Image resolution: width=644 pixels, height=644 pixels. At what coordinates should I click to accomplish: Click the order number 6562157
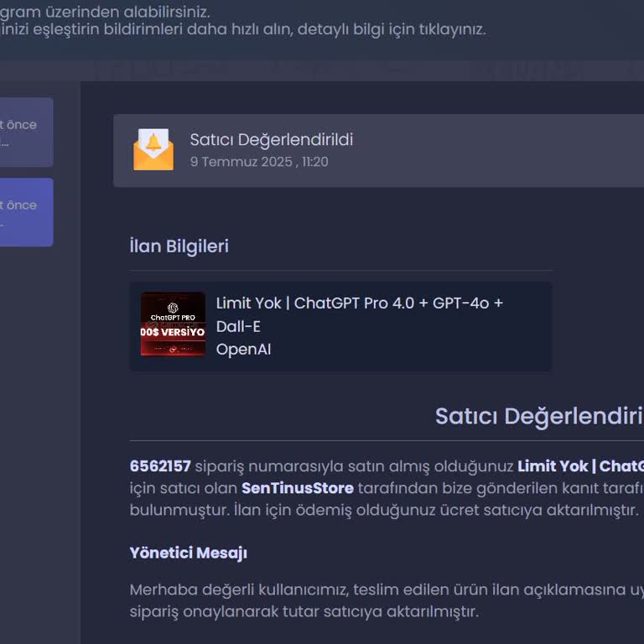point(160,466)
